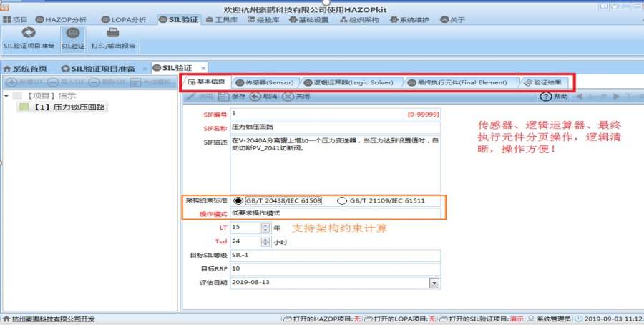Click the 目标SIL等级 field

coord(335,255)
